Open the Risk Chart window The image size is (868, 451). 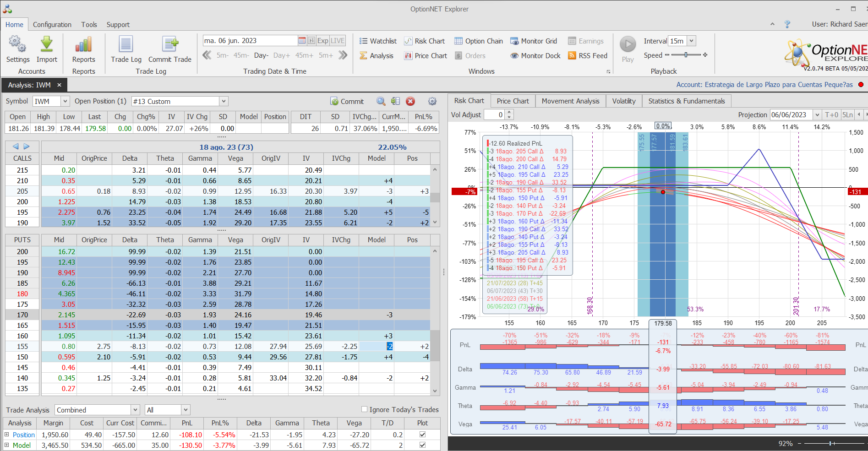click(x=424, y=41)
